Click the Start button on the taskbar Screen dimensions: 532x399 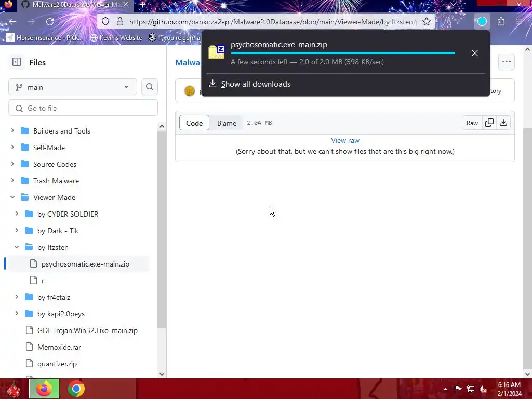[x=14, y=389]
